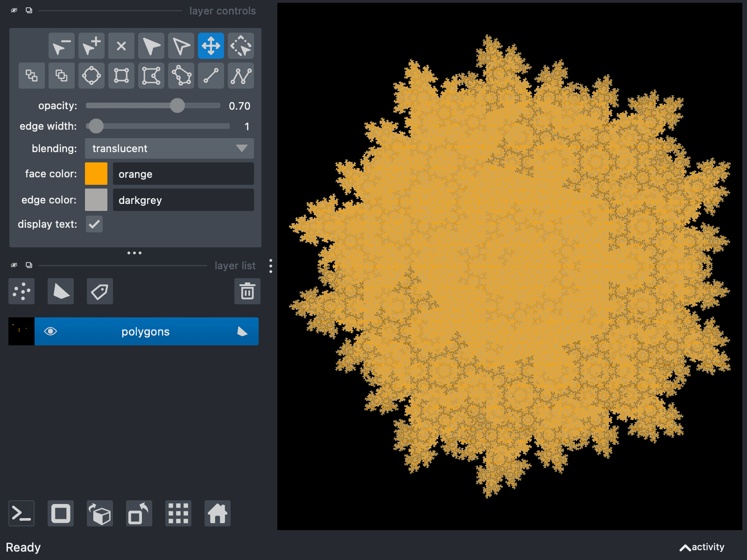Select the add line tool
Viewport: 747px width, 560px height.
pyautogui.click(x=211, y=76)
